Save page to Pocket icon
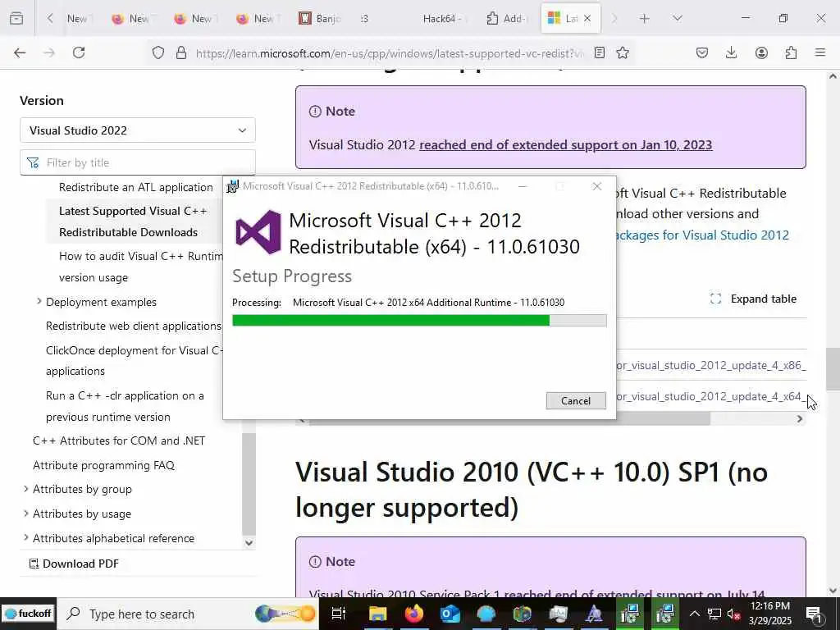Viewport: 840px width, 630px height. 702,52
